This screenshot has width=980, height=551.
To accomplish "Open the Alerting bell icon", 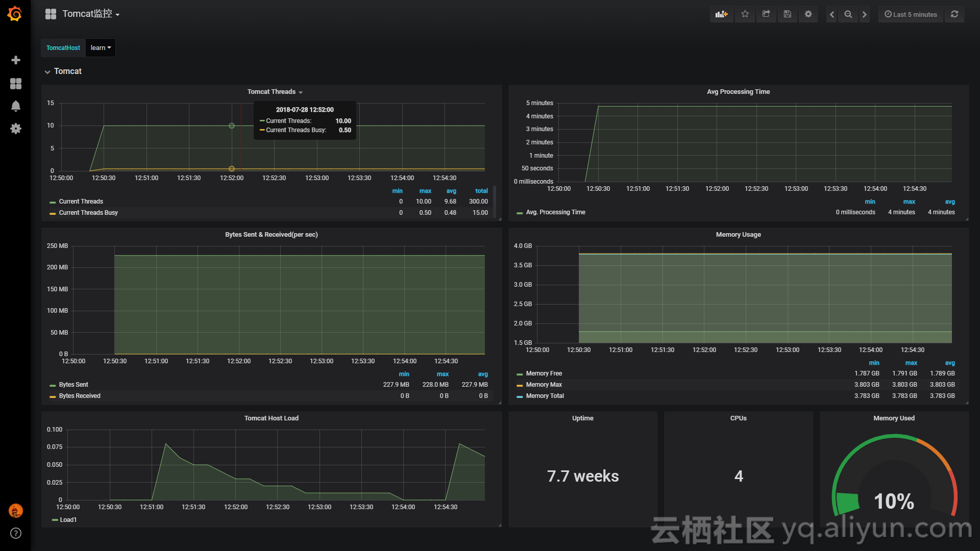I will pos(16,106).
